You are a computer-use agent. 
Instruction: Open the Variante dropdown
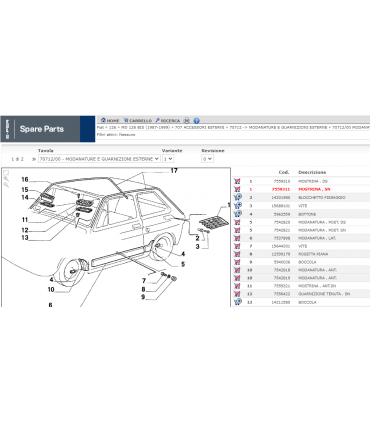(x=168, y=159)
